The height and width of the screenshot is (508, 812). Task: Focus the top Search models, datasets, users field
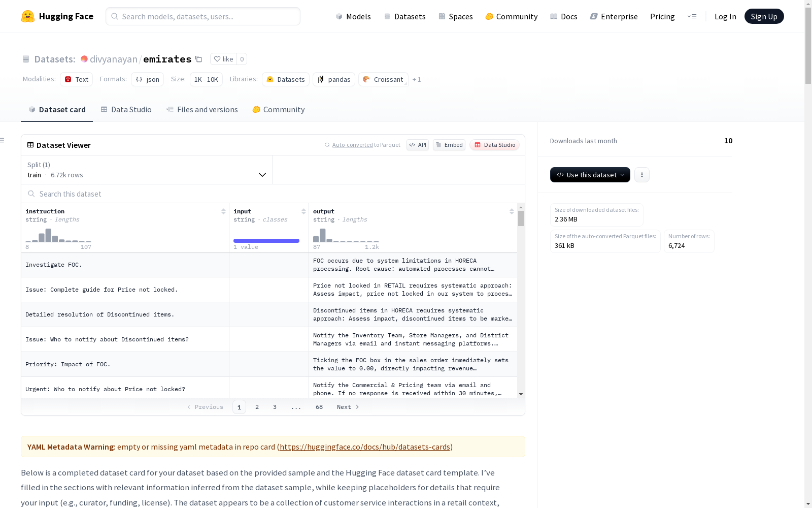[203, 16]
